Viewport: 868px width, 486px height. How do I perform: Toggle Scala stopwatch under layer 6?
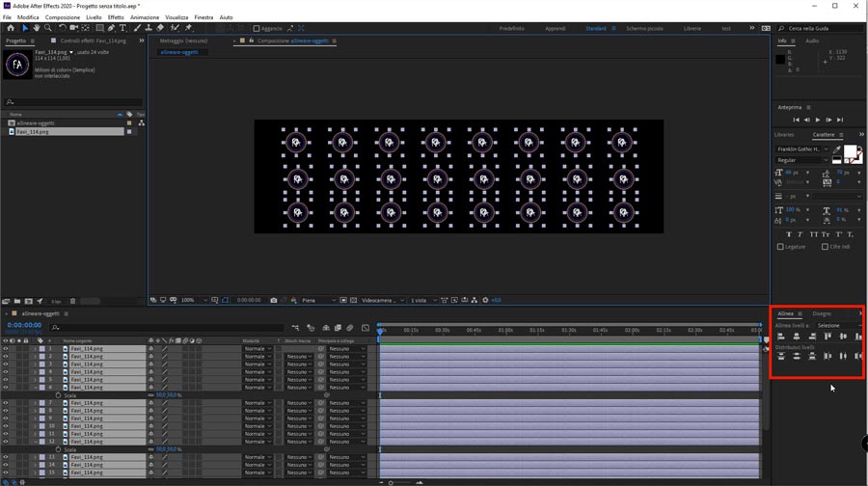(58, 395)
